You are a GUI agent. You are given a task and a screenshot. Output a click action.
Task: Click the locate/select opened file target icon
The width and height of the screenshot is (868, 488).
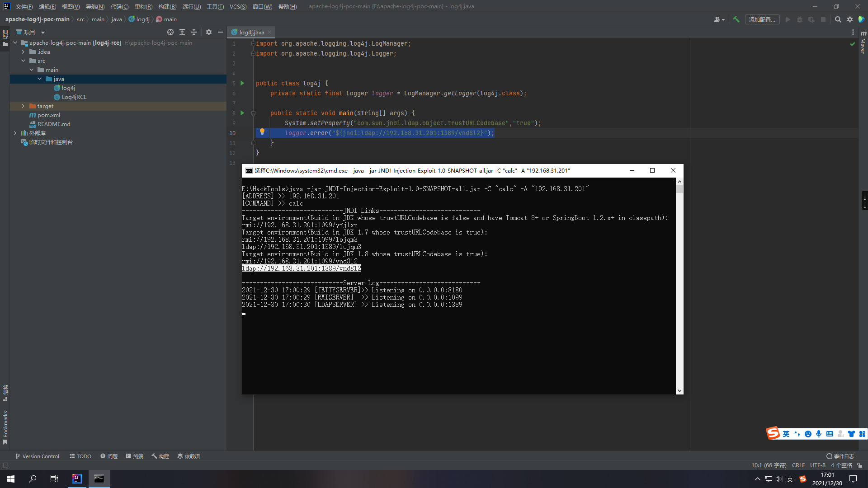[x=170, y=32]
